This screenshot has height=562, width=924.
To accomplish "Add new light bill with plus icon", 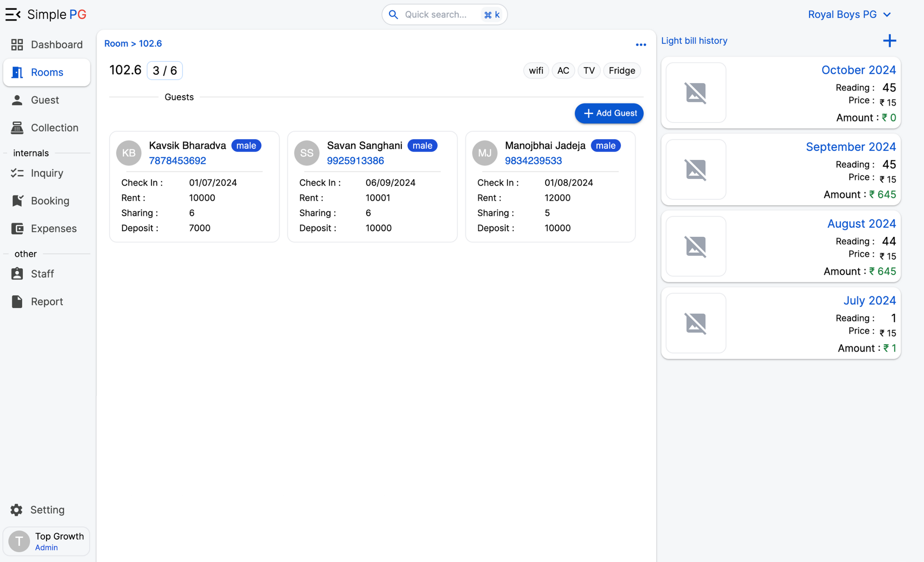I will pyautogui.click(x=889, y=41).
